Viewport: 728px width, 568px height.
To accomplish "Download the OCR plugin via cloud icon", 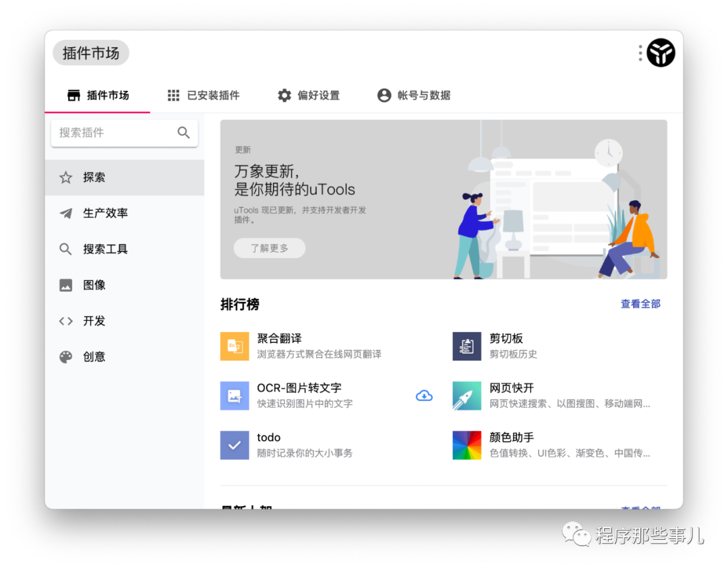I will [424, 396].
